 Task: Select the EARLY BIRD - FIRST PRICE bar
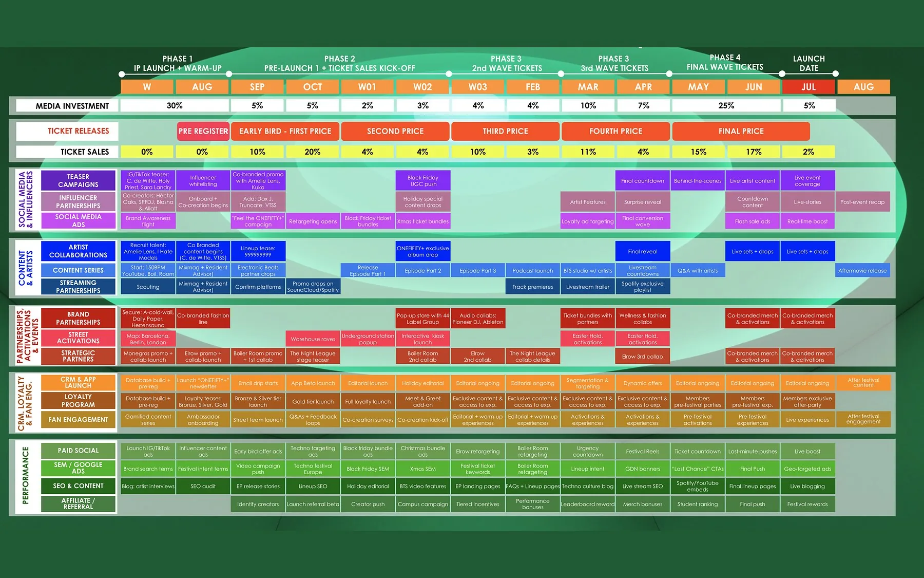pyautogui.click(x=285, y=131)
